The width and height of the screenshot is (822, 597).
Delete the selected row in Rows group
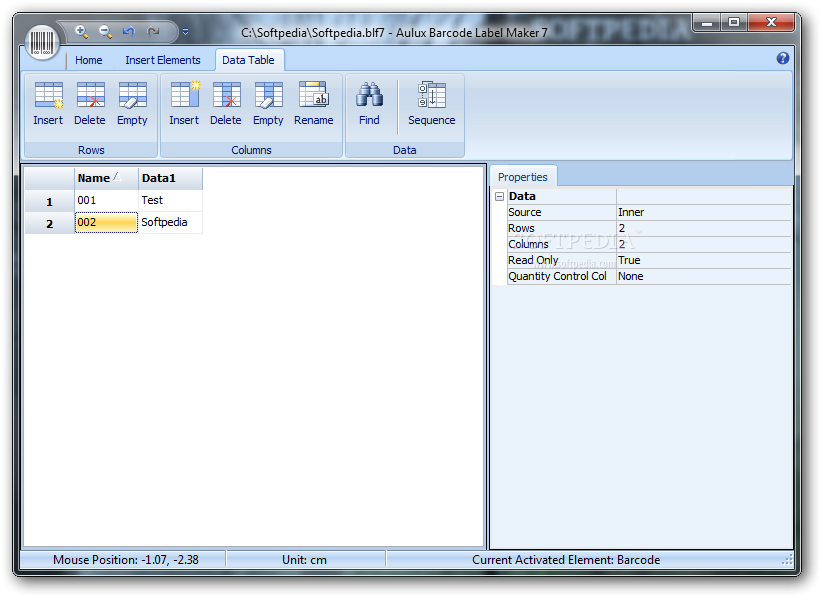click(x=90, y=104)
